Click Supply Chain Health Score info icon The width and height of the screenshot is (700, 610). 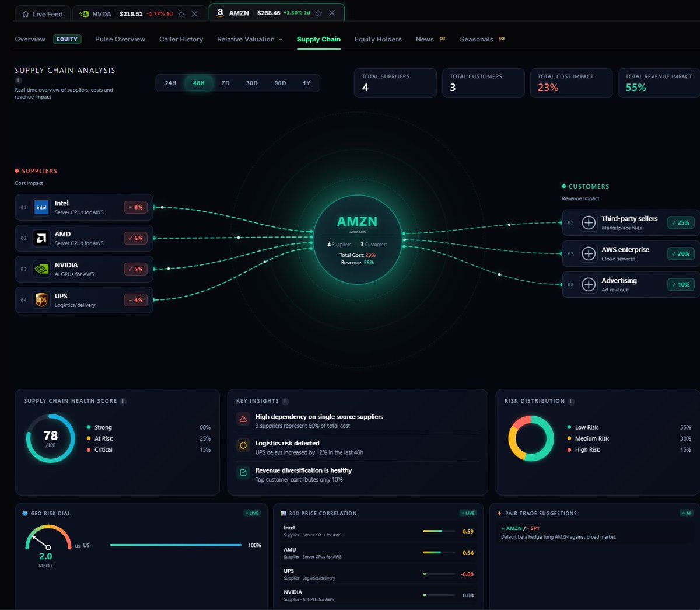[123, 401]
